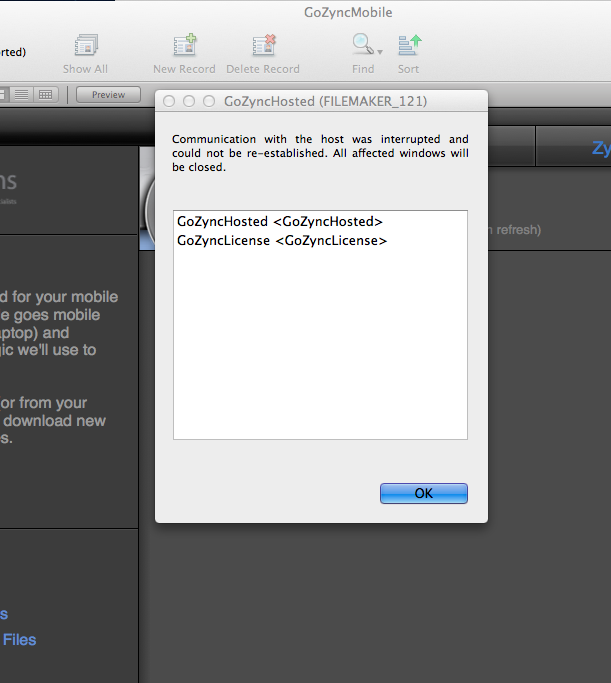
Task: Close the GoZyncHosted dialog window
Action: point(169,102)
